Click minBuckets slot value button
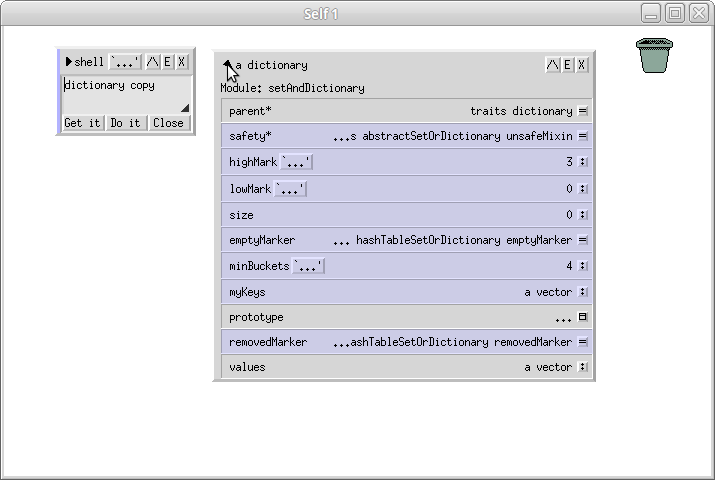This screenshot has width=715, height=480. pyautogui.click(x=583, y=266)
